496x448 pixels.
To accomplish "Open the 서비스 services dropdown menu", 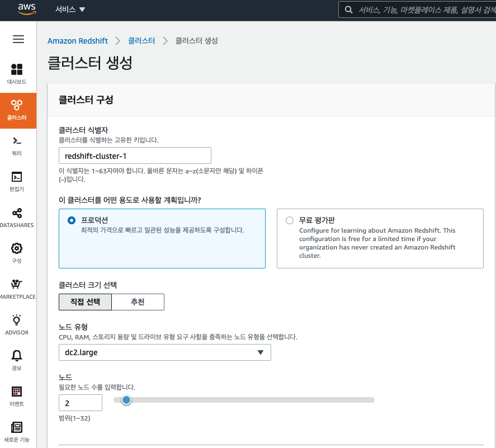I will point(70,10).
